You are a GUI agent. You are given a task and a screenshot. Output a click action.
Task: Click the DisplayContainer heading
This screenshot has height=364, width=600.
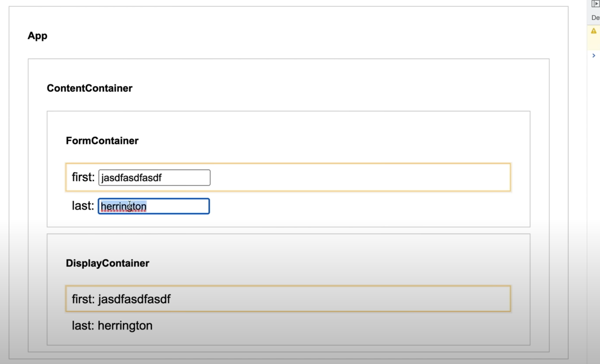click(107, 263)
